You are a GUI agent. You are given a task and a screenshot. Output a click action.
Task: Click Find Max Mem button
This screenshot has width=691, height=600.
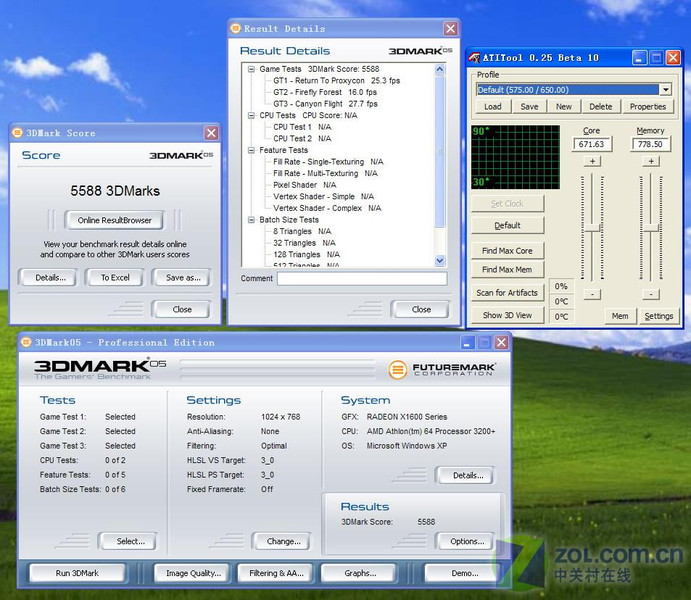tap(507, 270)
